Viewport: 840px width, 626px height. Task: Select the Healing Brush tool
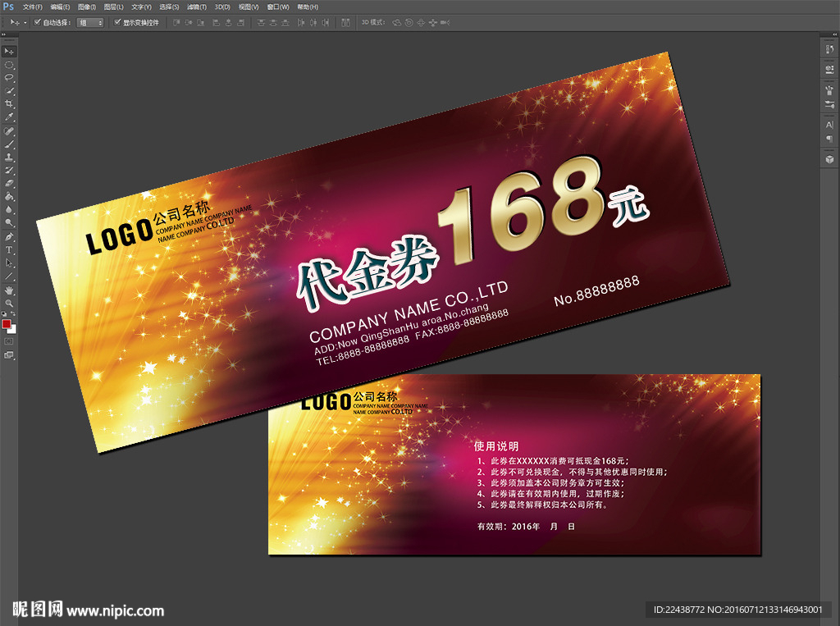(x=9, y=131)
